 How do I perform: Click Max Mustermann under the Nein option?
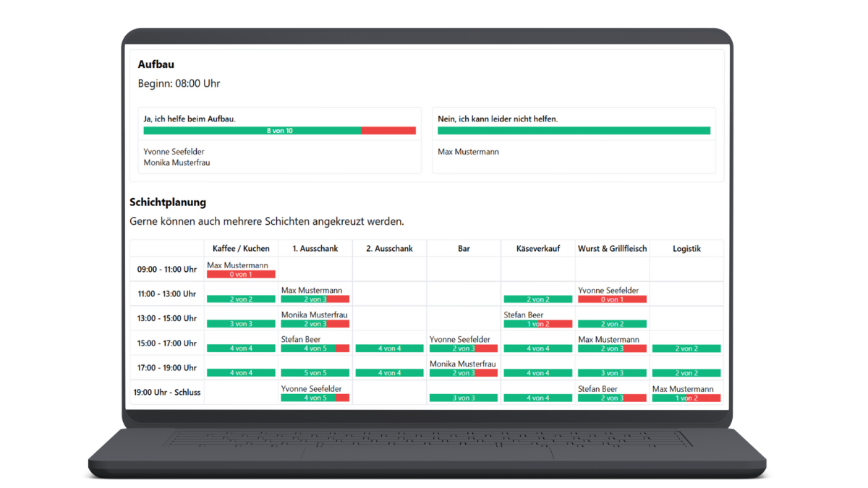coord(468,152)
